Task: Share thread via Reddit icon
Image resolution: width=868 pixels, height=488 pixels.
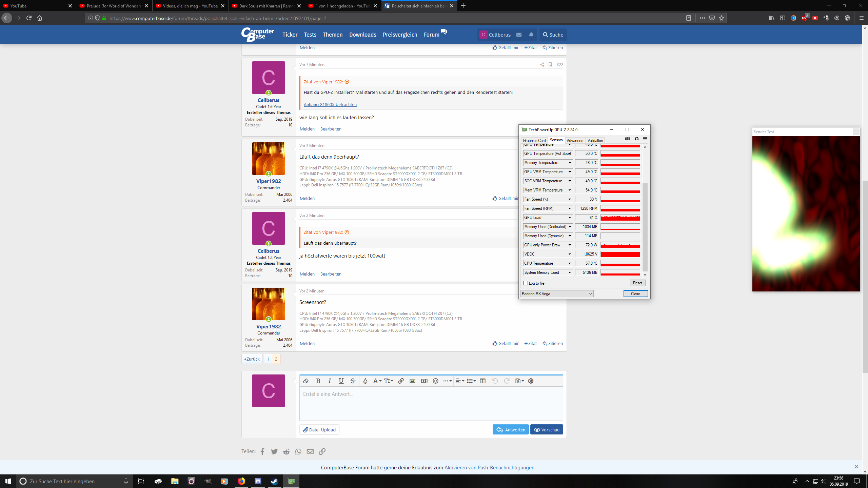Action: [x=286, y=451]
